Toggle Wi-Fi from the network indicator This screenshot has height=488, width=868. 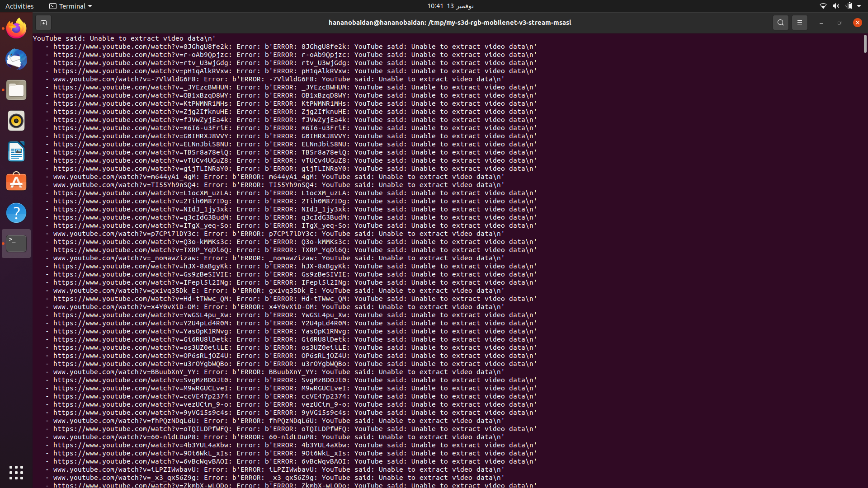[x=822, y=6]
